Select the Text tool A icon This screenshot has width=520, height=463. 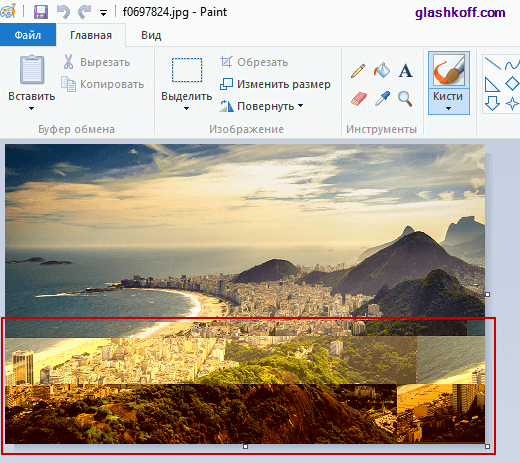click(x=405, y=71)
